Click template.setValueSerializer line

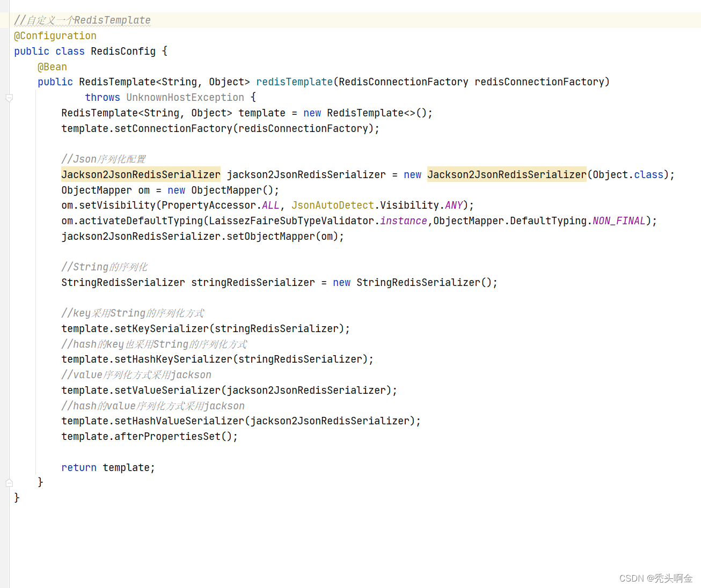[x=229, y=391]
